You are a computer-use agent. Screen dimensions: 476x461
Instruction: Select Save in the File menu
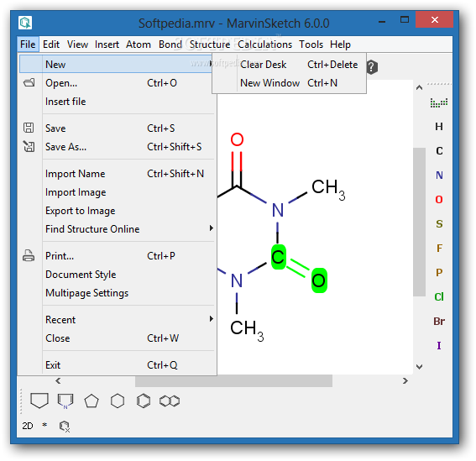click(x=117, y=128)
